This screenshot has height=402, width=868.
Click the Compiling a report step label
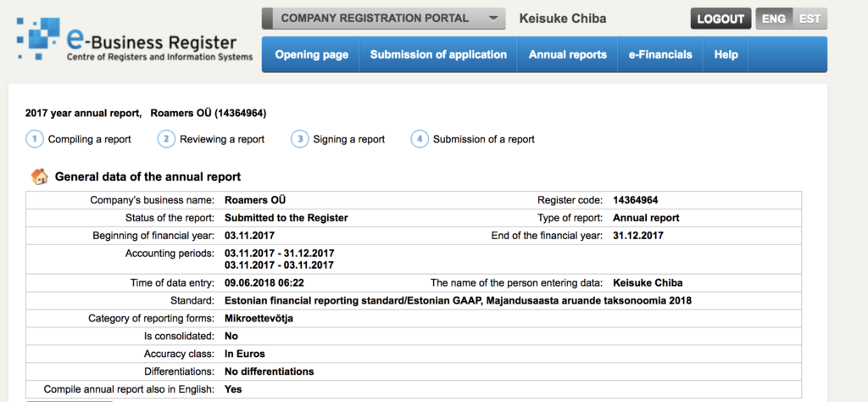click(x=90, y=140)
